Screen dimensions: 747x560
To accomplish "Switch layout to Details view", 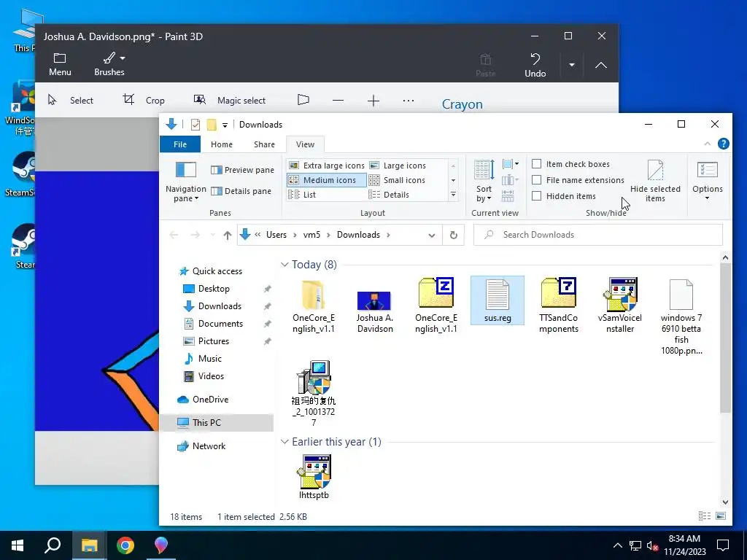I will [389, 194].
